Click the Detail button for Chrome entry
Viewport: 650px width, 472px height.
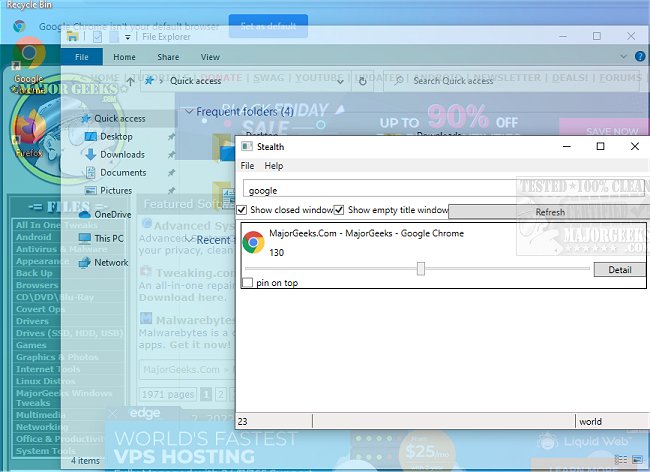pos(620,270)
